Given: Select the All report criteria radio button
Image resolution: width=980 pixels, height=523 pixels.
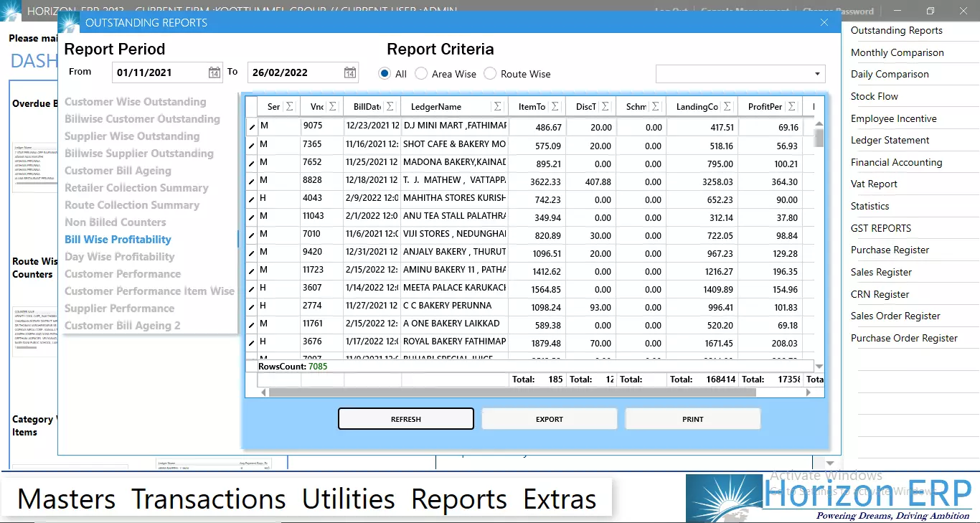Looking at the screenshot, I should 385,73.
